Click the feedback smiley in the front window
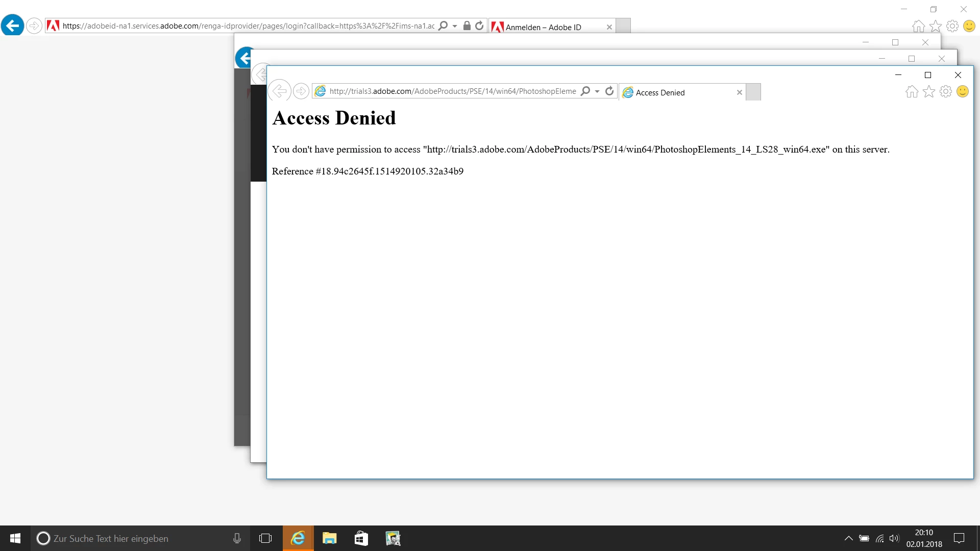Viewport: 980px width, 551px height. [963, 92]
